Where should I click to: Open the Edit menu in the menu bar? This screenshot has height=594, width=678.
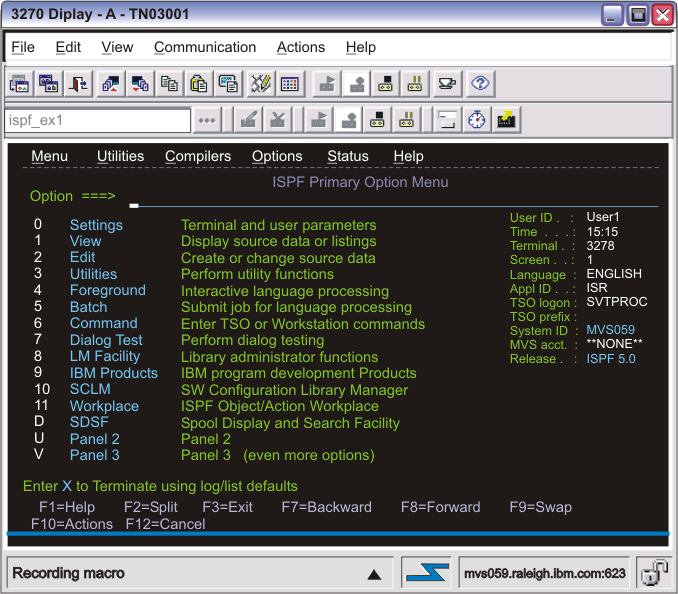(68, 47)
